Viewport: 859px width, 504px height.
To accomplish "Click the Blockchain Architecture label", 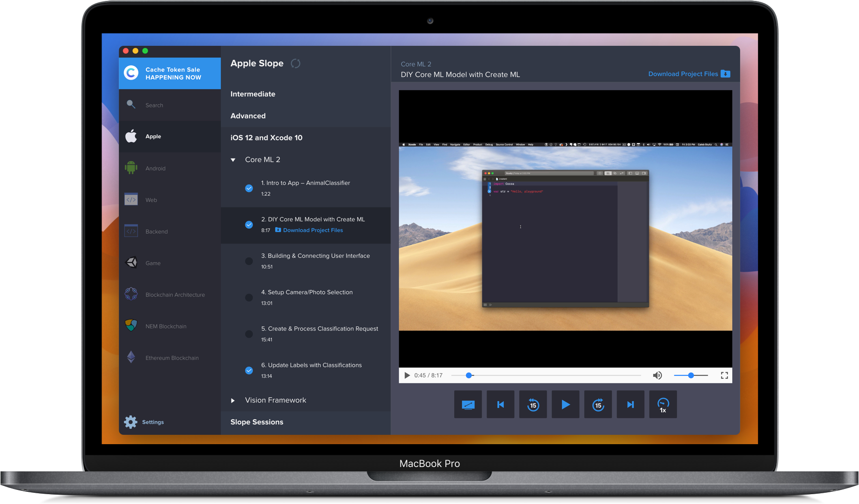I will (x=175, y=295).
